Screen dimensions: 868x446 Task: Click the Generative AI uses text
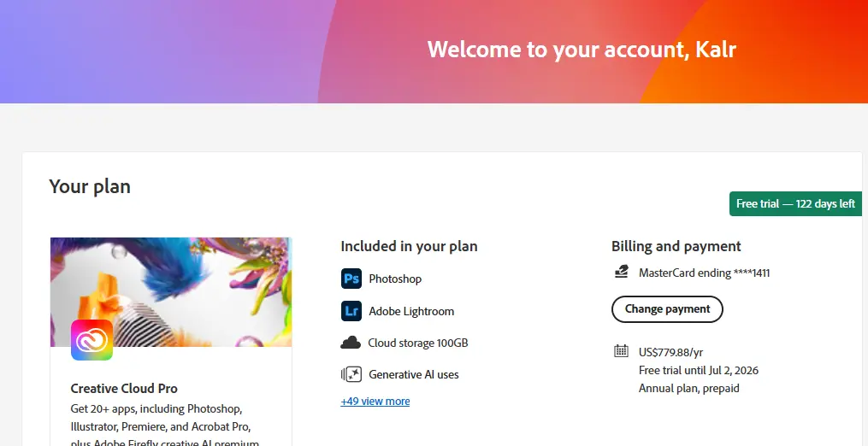(414, 374)
